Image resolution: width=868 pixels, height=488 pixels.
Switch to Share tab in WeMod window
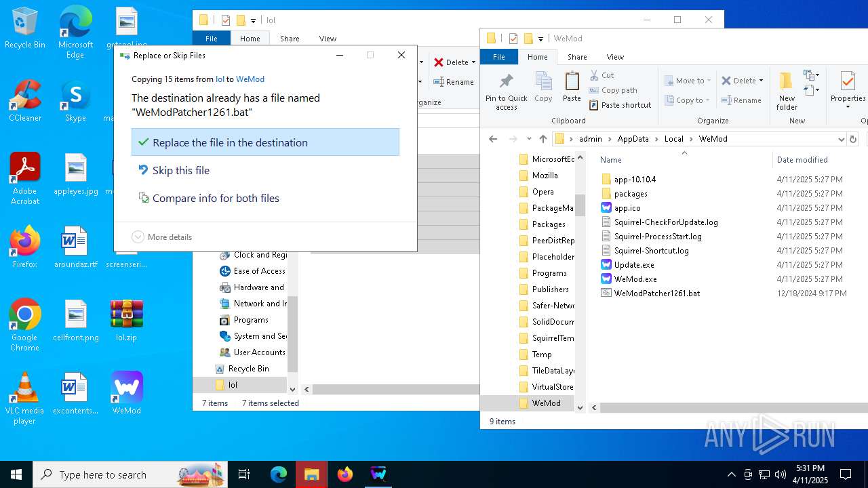[x=577, y=57]
